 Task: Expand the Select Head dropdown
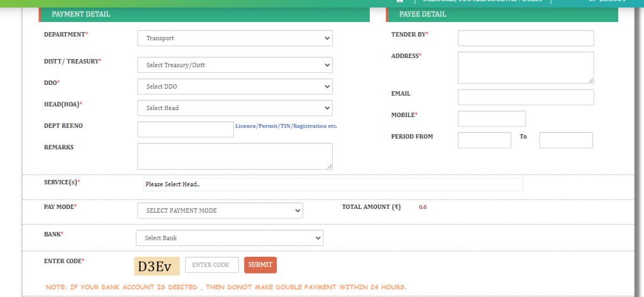[235, 108]
